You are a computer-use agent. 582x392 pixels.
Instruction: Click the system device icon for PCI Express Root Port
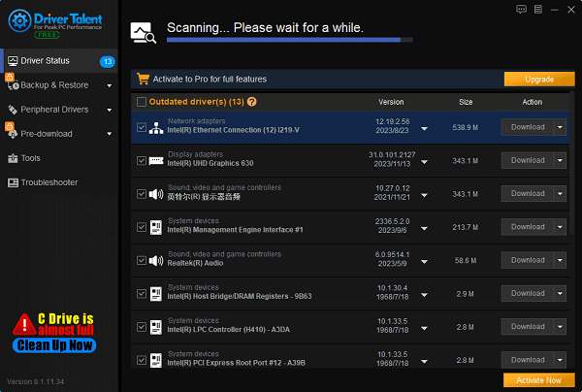156,360
